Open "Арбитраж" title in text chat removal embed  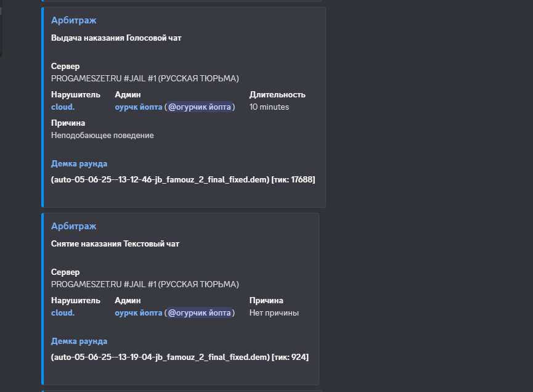[73, 226]
